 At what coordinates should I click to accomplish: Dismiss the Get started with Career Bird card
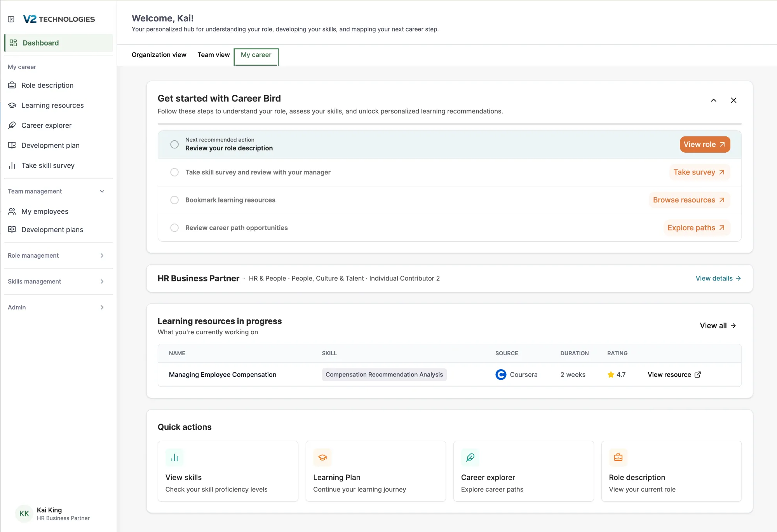point(733,100)
